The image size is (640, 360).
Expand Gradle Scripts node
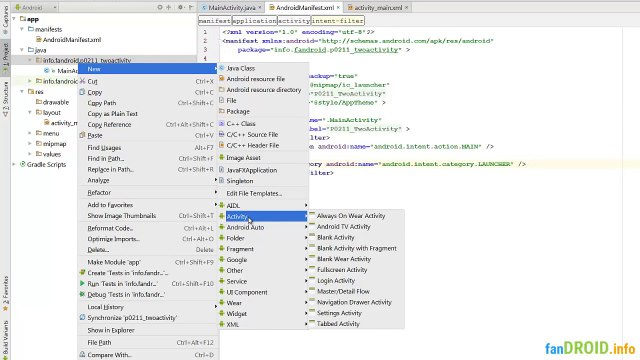tap(14, 164)
